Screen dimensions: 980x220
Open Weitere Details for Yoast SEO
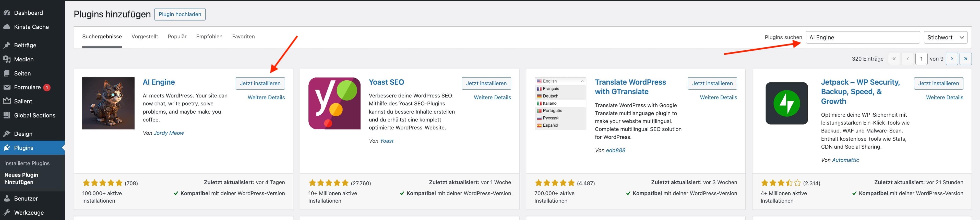tap(492, 97)
